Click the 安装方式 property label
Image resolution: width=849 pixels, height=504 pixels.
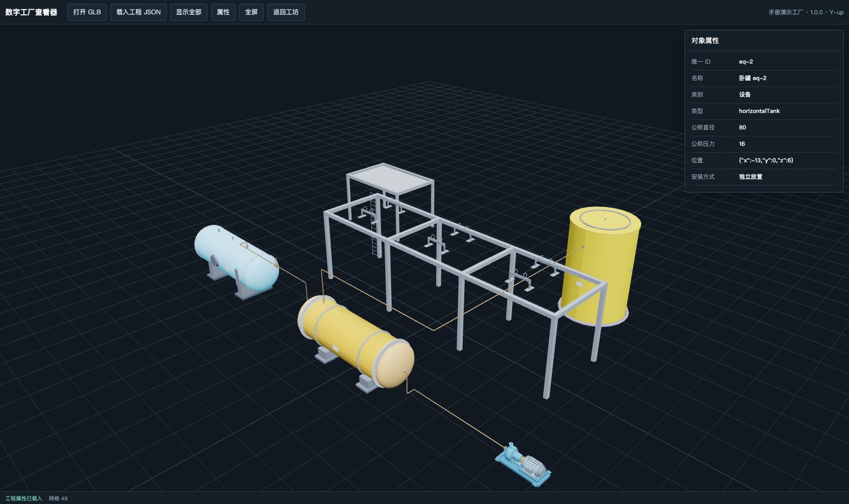pos(703,177)
